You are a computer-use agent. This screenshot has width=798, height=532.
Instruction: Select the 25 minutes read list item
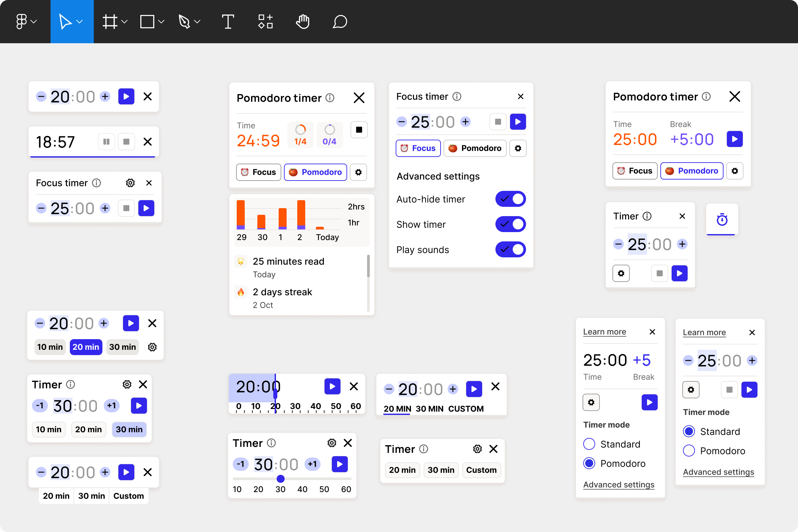[x=288, y=262]
